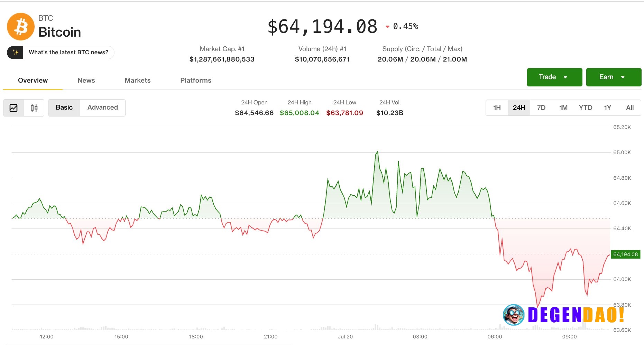Open the Earn dropdown button
Screen dimensions: 644x345
[x=614, y=77]
